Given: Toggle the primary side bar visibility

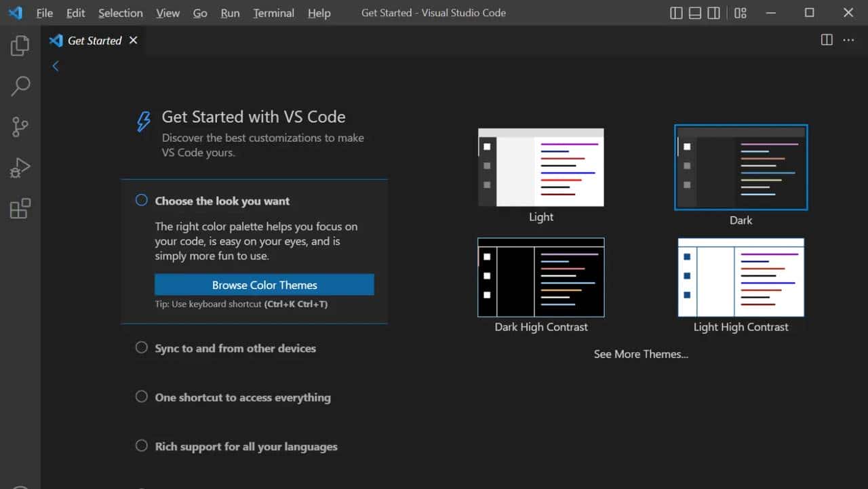Looking at the screenshot, I should click(676, 12).
